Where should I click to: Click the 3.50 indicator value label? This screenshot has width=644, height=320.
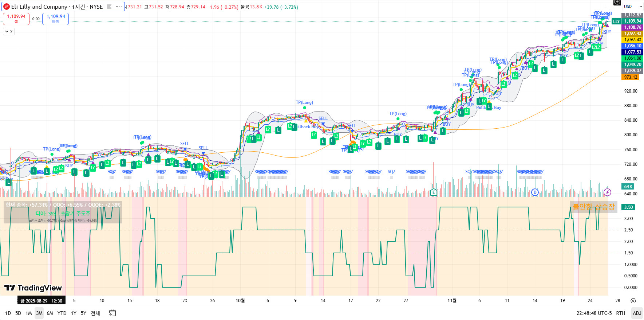click(x=629, y=207)
